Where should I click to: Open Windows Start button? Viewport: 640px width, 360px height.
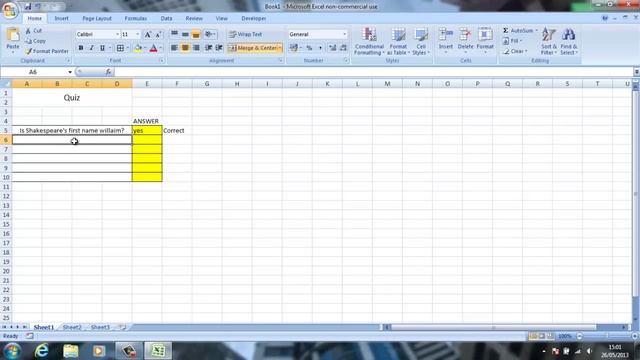(x=12, y=351)
